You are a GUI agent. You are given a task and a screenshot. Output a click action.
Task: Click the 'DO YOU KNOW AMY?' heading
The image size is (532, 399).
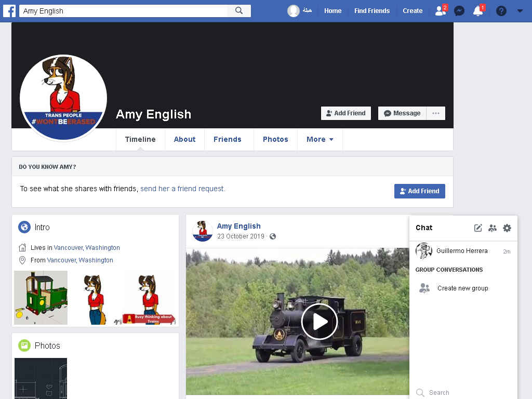click(x=47, y=167)
